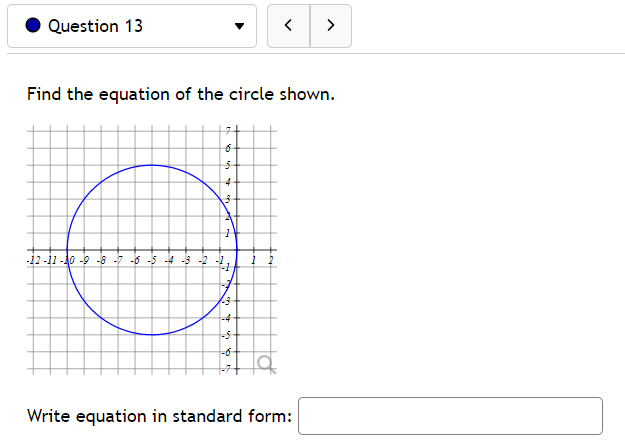
Task: Type answer in the standard form field
Action: pyautogui.click(x=450, y=416)
